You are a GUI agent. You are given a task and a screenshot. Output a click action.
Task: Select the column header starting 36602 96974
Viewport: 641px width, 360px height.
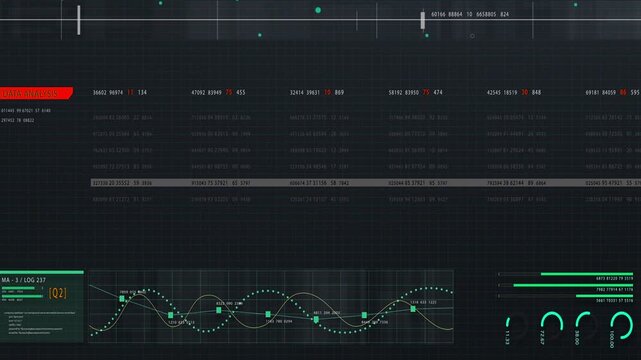120,93
